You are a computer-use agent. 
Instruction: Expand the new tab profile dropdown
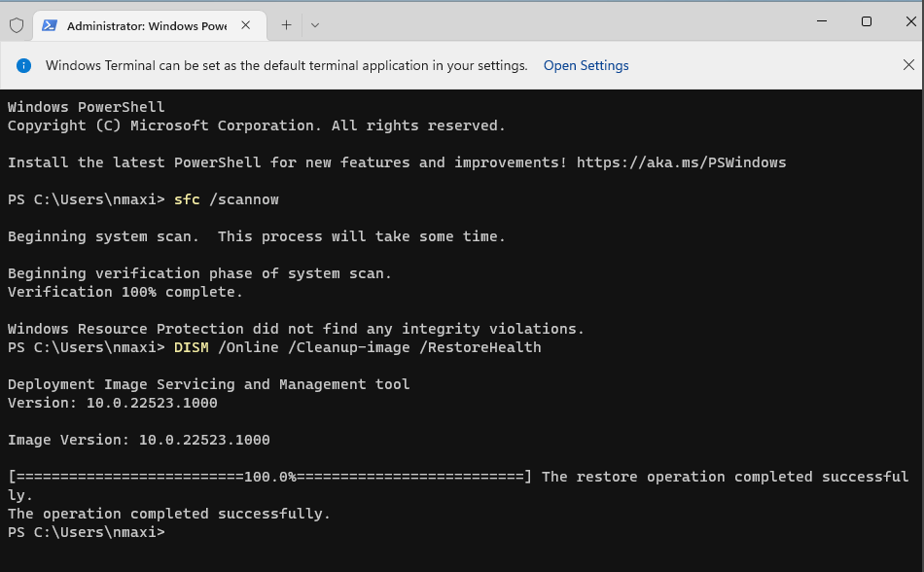tap(314, 25)
